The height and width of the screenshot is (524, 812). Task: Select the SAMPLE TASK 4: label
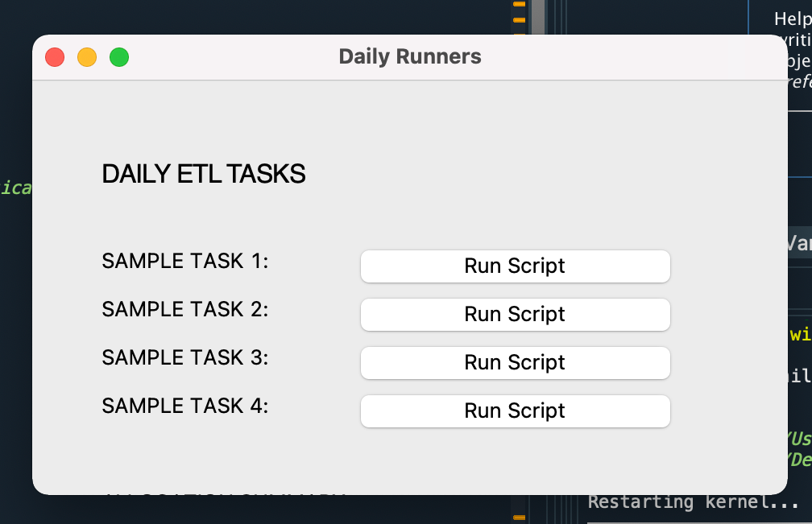[185, 406]
